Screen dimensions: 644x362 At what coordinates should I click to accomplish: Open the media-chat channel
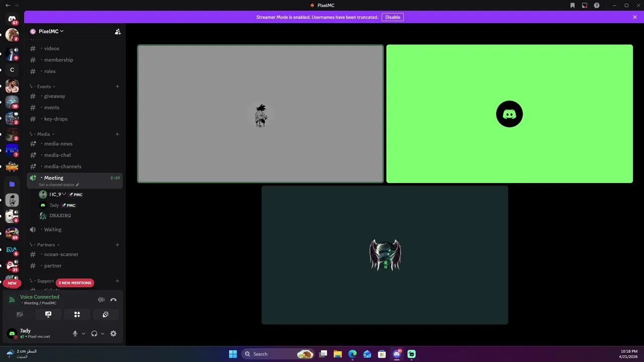click(74, 155)
